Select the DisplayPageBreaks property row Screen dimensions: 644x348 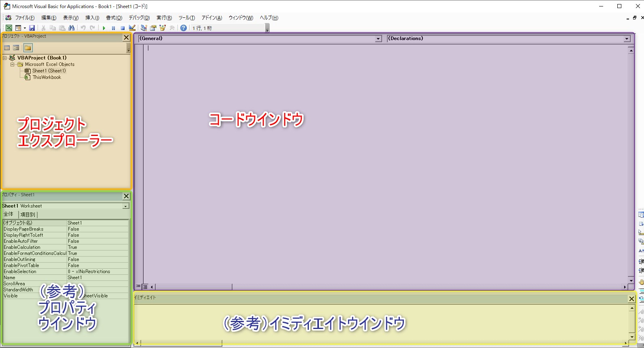click(x=66, y=229)
